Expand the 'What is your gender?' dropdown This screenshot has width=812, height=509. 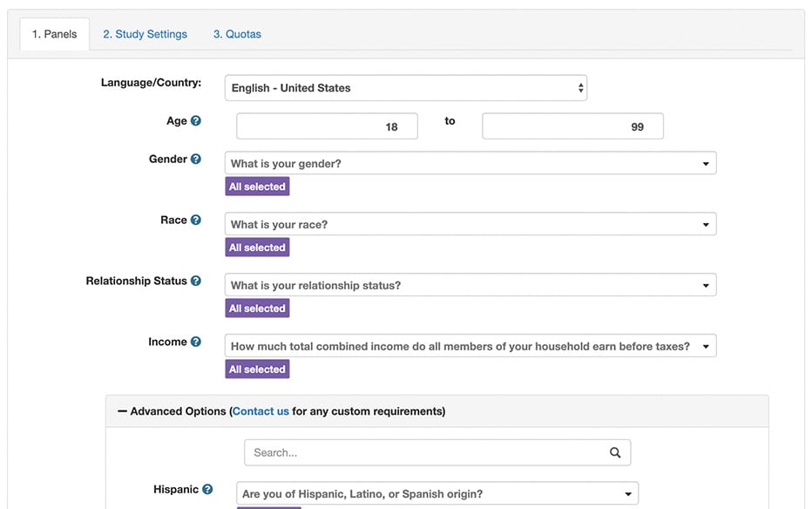coord(470,164)
